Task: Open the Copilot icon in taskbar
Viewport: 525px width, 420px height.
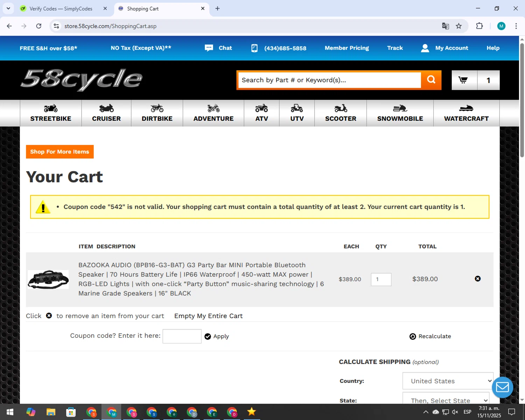Action: (x=31, y=412)
